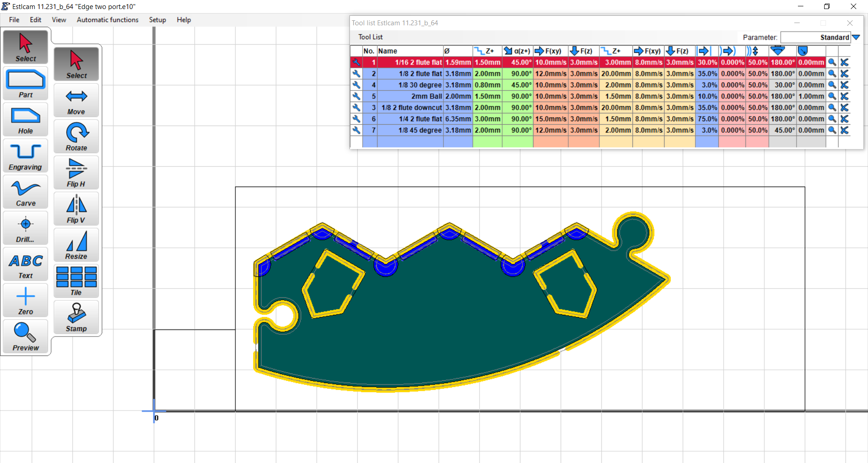
Task: Minimize the Tool list window
Action: pyautogui.click(x=797, y=23)
